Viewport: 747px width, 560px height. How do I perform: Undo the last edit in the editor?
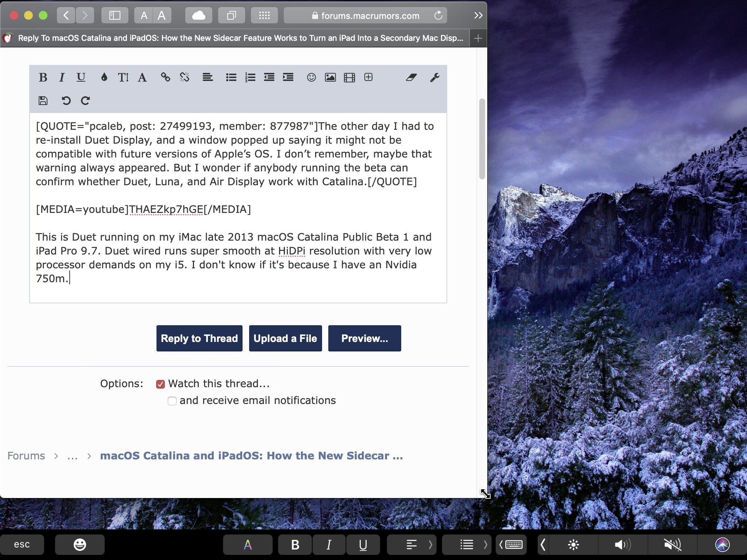click(66, 101)
